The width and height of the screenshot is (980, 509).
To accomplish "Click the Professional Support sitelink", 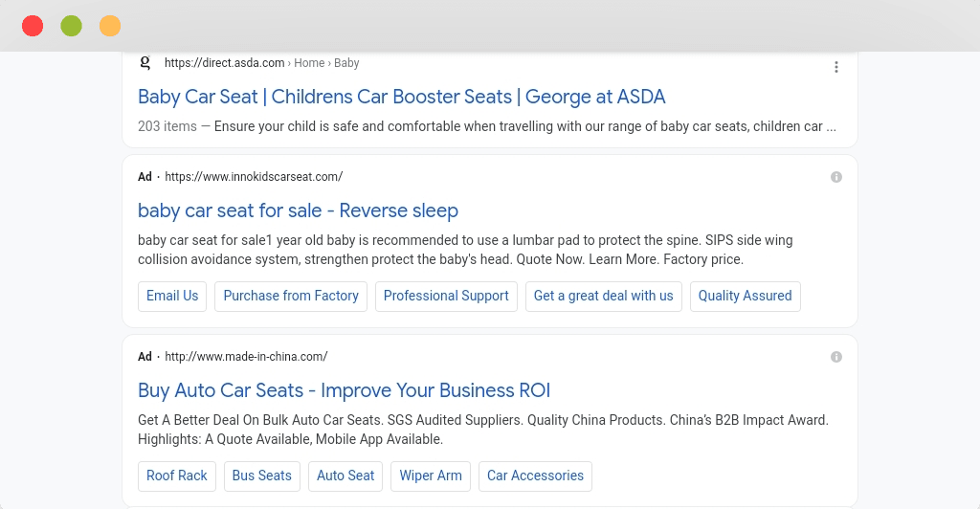I will coord(446,296).
